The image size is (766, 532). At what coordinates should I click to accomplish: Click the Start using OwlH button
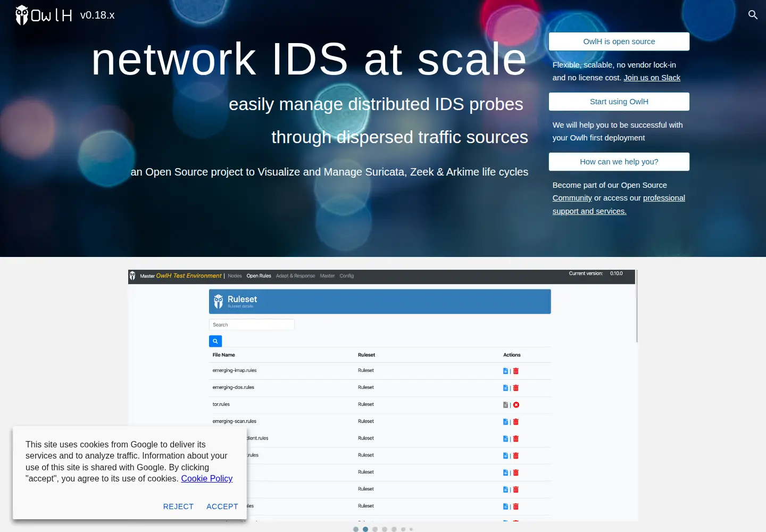click(619, 102)
